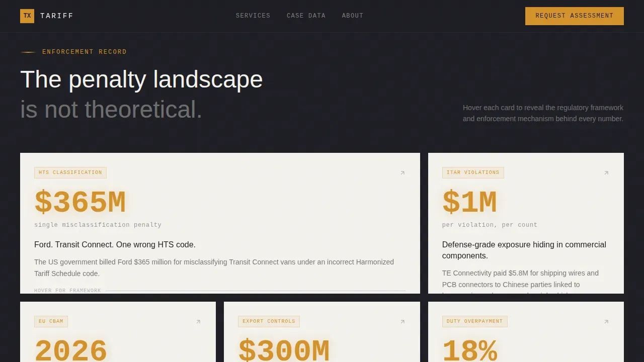Select the Export Controls tag
This screenshot has height=362, width=644.
pos(269,321)
